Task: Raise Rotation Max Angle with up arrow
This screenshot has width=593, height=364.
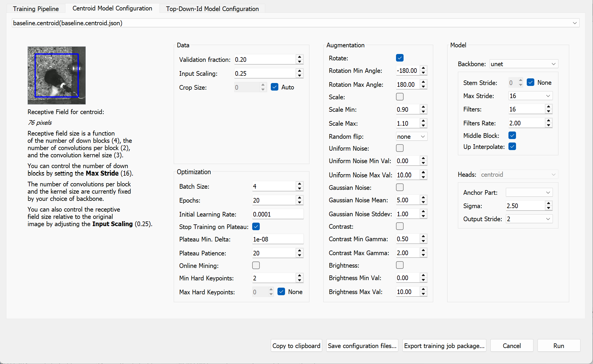Action: click(x=423, y=82)
